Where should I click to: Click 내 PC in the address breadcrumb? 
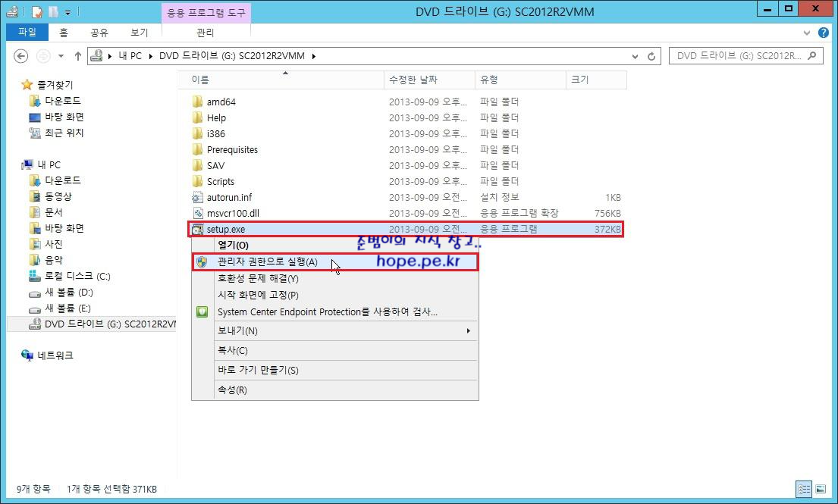(130, 56)
